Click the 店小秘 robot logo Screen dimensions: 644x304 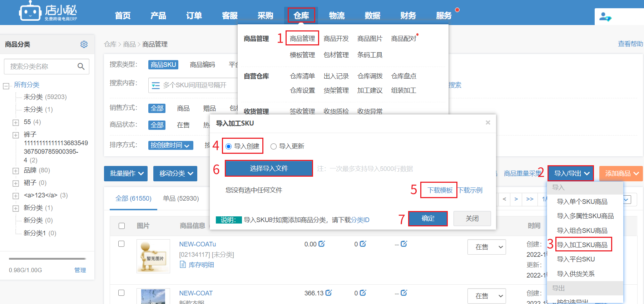point(30,12)
